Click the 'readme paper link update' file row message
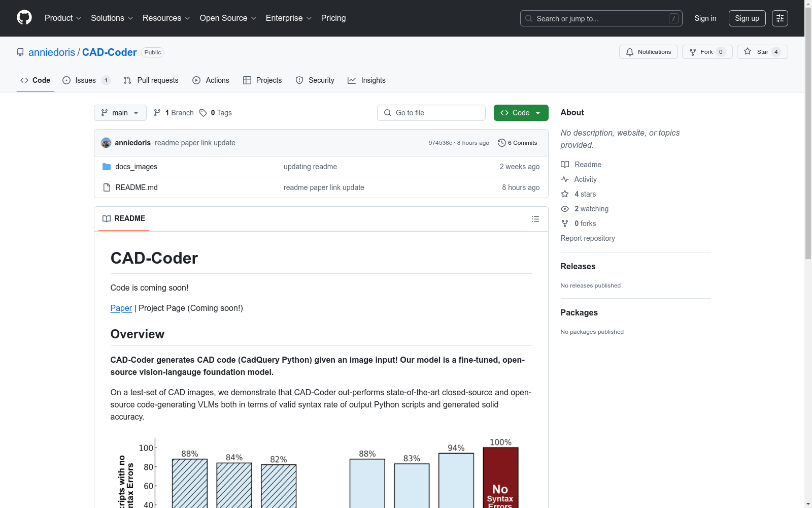812x508 pixels. tap(324, 187)
